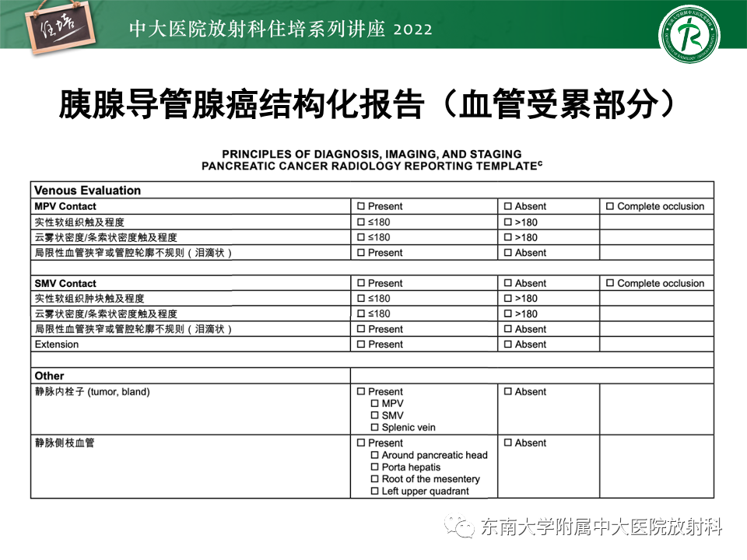Check >180 for 实性软组织触及程度 row
This screenshot has width=747, height=560.
pos(508,222)
